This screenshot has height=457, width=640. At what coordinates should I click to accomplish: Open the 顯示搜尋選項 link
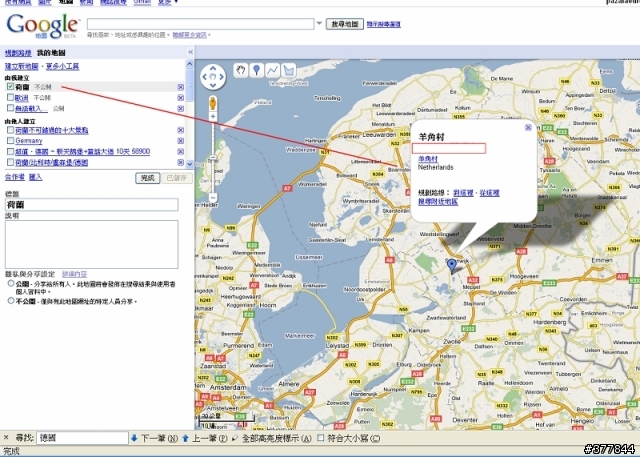[x=384, y=24]
